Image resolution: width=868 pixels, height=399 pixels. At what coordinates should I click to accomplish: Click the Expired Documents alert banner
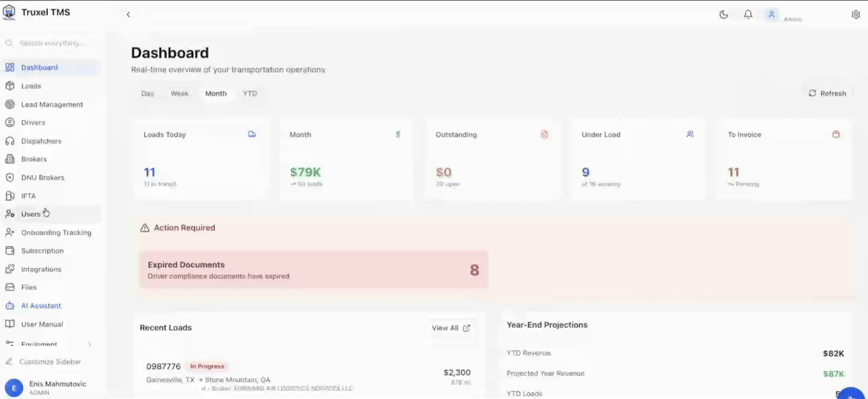coord(314,270)
